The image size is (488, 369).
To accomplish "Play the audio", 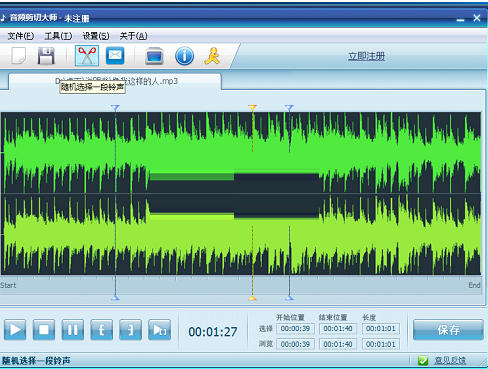I will click(x=15, y=330).
